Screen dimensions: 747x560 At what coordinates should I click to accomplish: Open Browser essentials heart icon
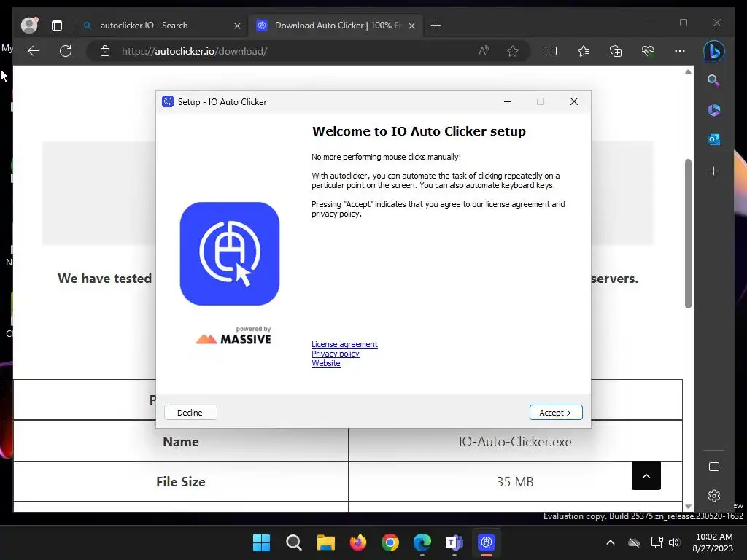pyautogui.click(x=648, y=51)
